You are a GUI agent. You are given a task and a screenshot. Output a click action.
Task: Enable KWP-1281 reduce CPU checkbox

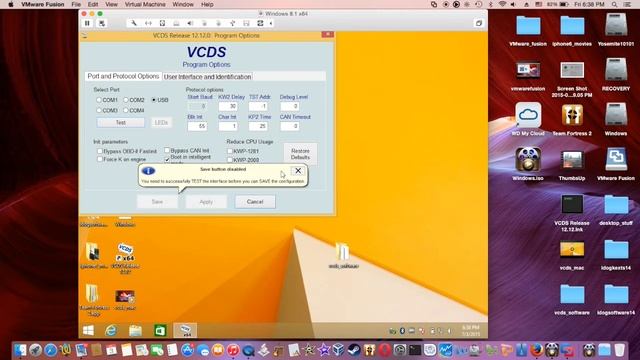click(x=230, y=151)
